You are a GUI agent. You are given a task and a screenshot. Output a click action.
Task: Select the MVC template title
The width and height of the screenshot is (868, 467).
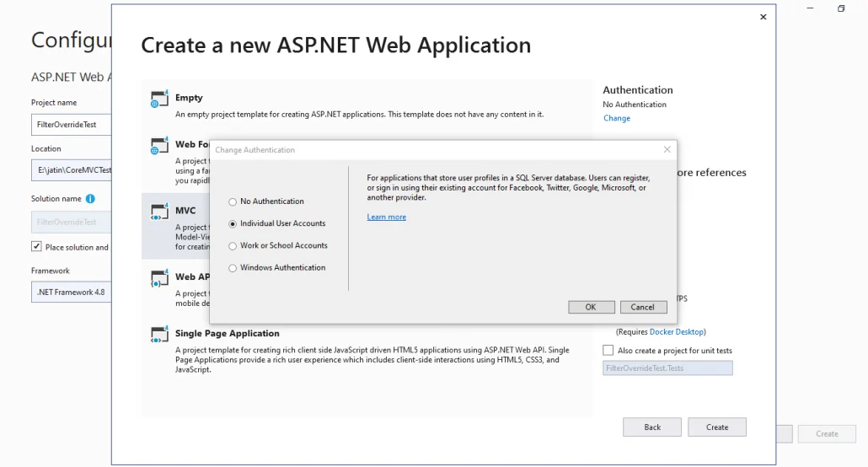point(185,211)
